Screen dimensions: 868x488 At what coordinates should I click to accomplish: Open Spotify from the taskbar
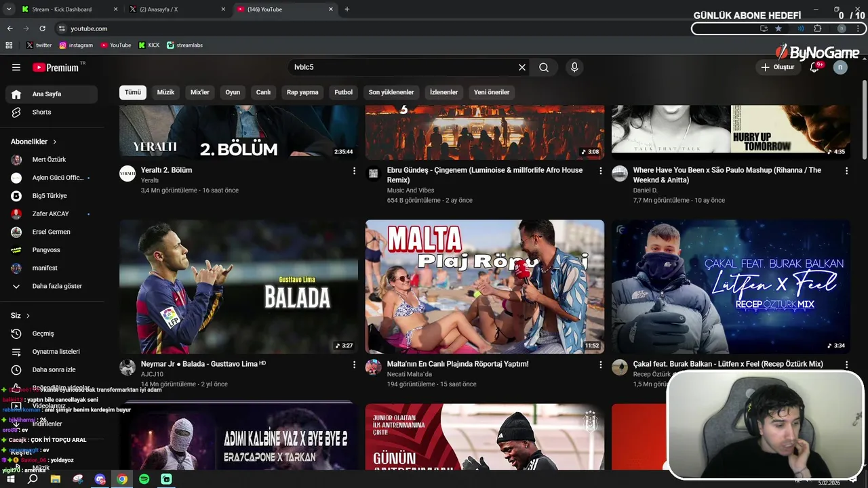(x=144, y=479)
